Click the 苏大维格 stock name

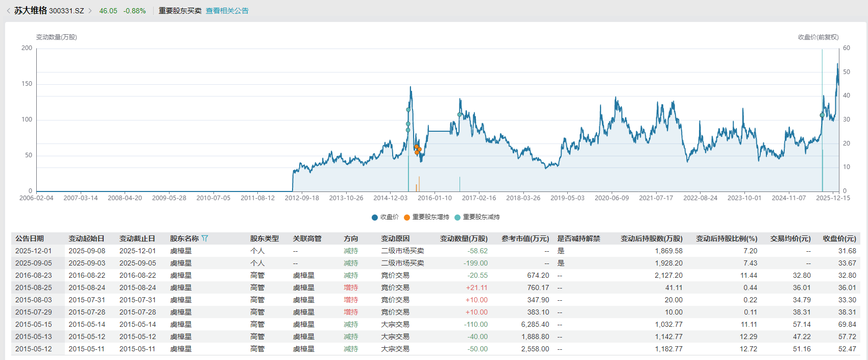(31, 11)
